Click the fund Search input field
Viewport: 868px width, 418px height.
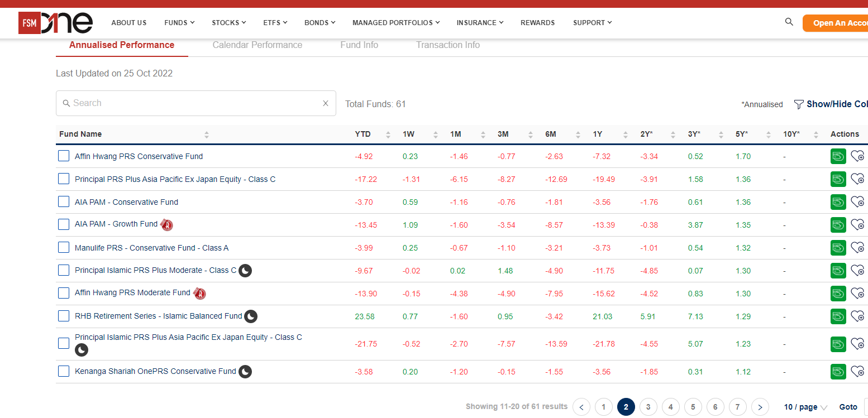point(196,103)
